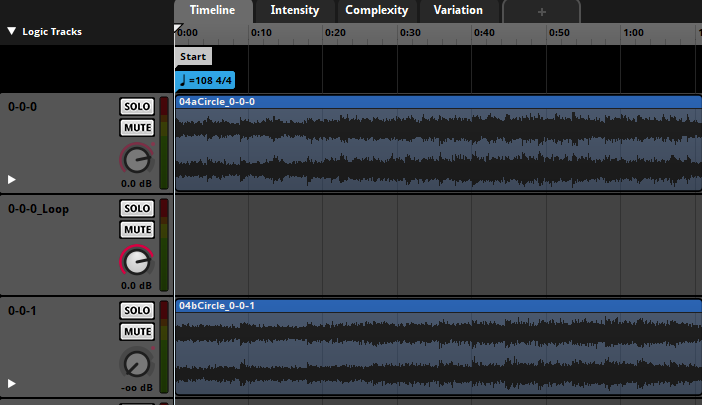702x405 pixels.
Task: Click the -oo dB value on 0-0-1
Action: (x=137, y=388)
